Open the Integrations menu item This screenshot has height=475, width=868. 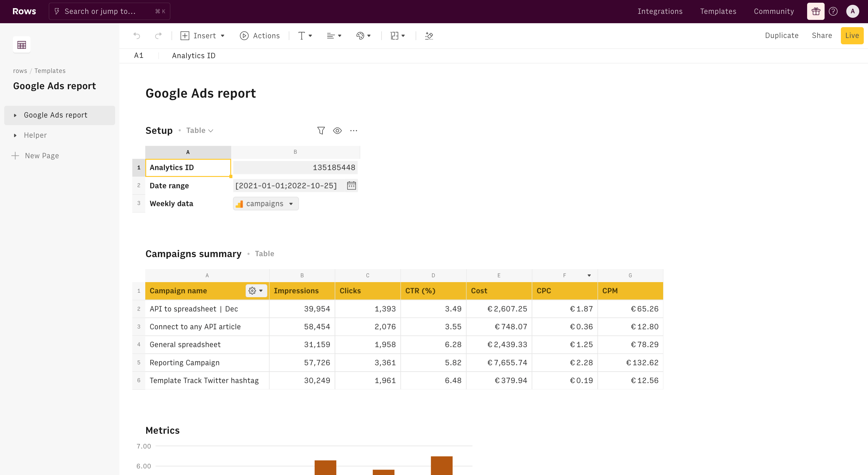point(660,11)
